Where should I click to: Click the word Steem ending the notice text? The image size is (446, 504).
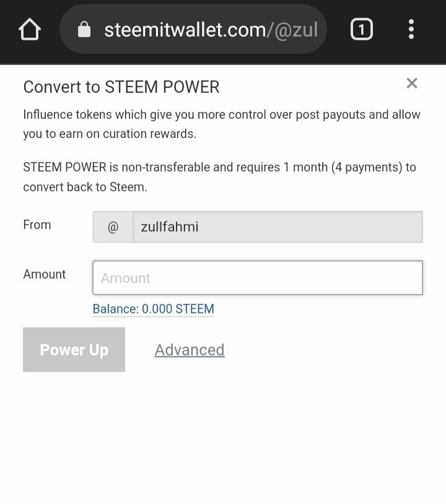click(x=130, y=187)
